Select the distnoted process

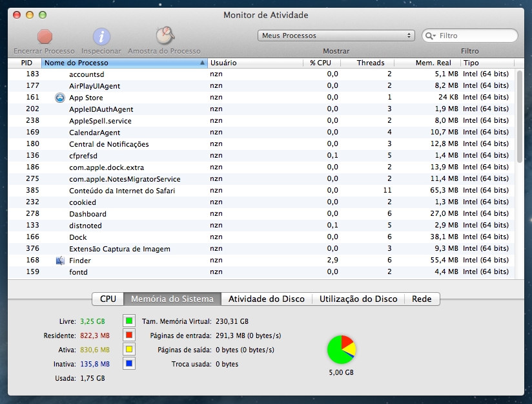click(261, 226)
